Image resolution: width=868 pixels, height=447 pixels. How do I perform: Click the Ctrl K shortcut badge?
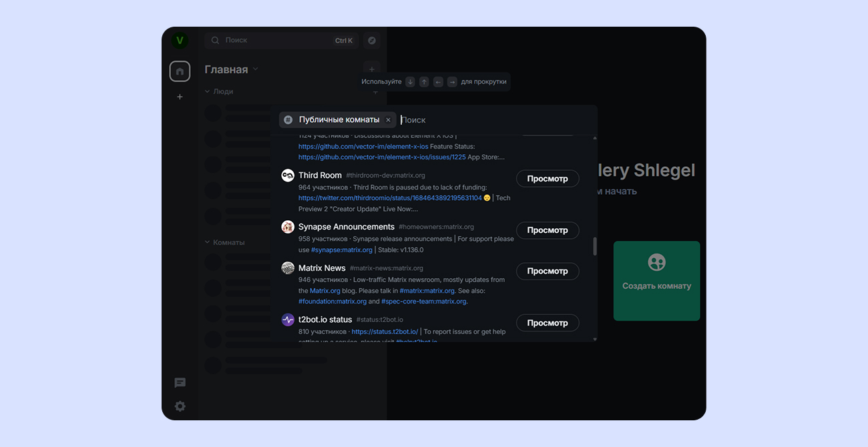click(344, 41)
